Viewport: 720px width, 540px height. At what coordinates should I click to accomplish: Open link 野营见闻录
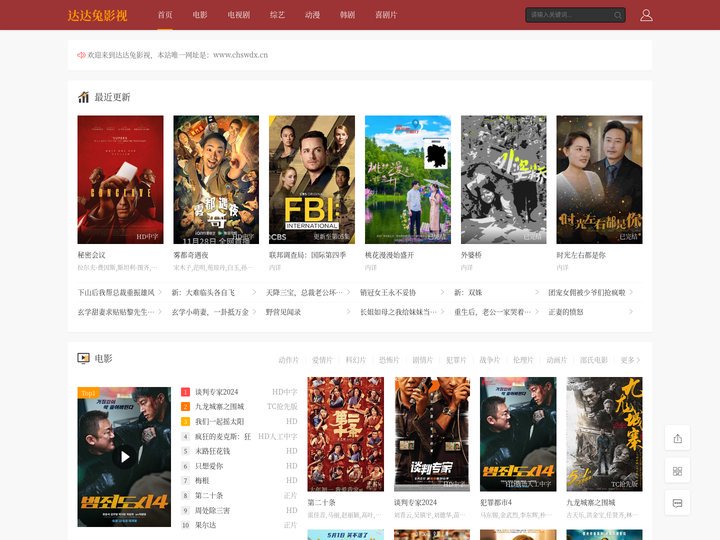pyautogui.click(x=283, y=312)
